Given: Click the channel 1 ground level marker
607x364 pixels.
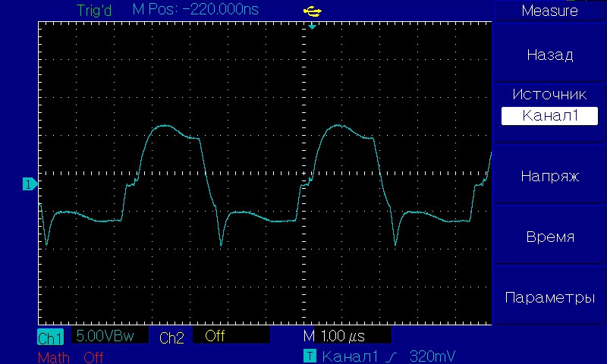Looking at the screenshot, I should [x=29, y=184].
